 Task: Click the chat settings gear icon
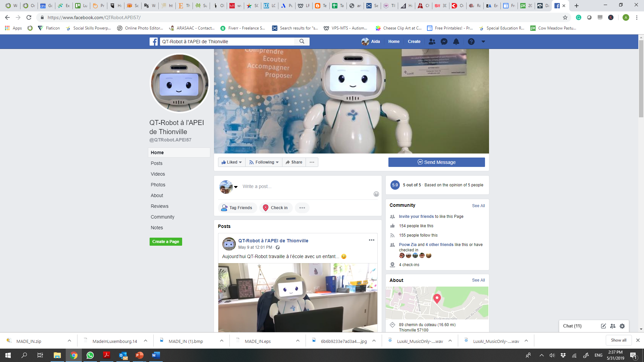pyautogui.click(x=622, y=326)
